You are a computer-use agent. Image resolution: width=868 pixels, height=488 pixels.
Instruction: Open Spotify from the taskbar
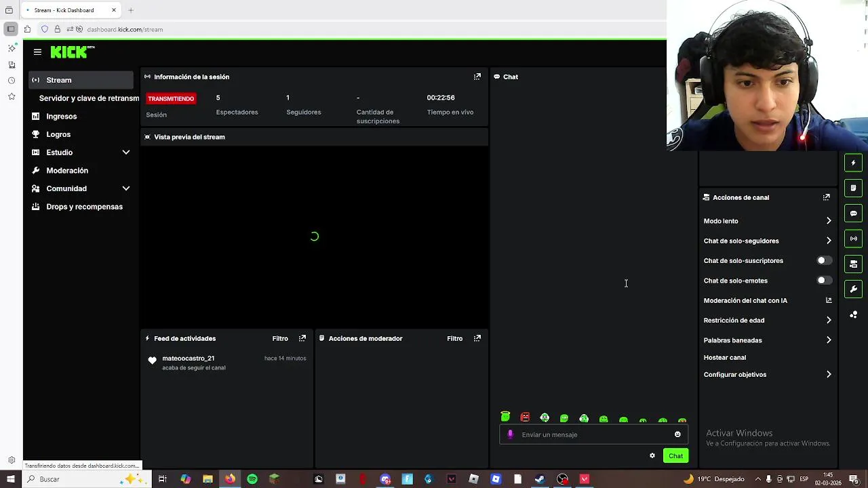tap(252, 479)
